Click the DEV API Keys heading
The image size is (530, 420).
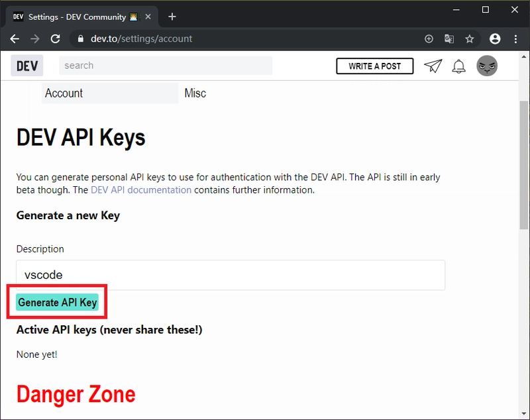click(81, 138)
